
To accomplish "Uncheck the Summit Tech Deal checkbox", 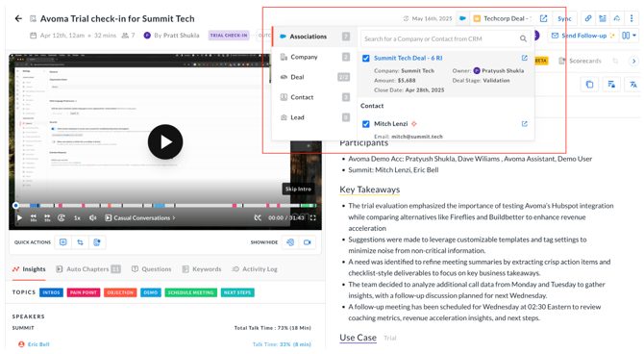I will point(366,59).
